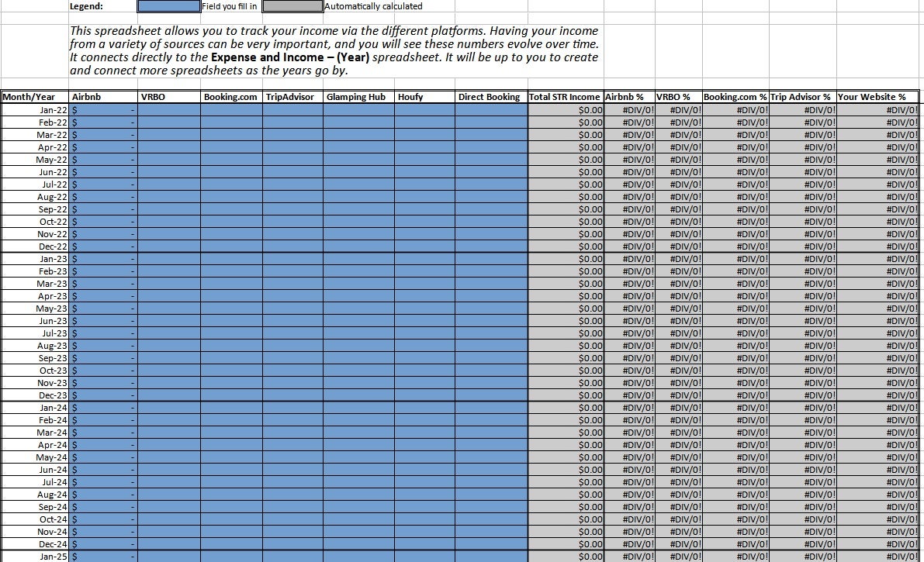Click the TripAdvisor income cell for Jul-24
Viewport: 924px width, 562px height.
coord(293,482)
